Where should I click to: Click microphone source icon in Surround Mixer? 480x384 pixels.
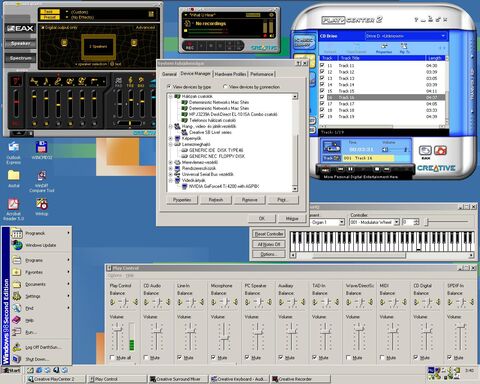click(x=58, y=81)
